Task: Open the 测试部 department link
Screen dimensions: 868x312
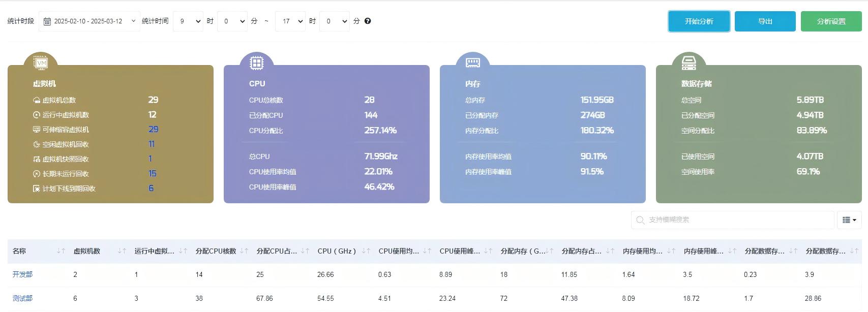Action: coord(22,298)
